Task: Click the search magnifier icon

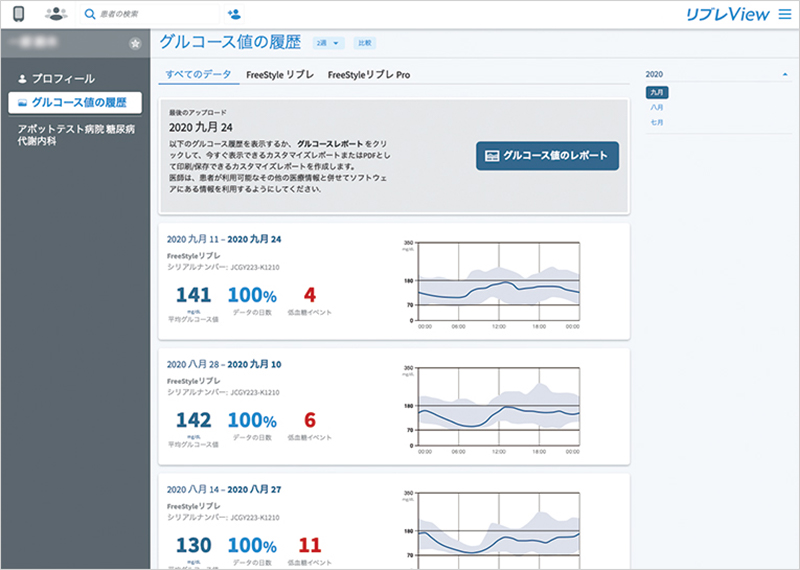Action: (90, 14)
